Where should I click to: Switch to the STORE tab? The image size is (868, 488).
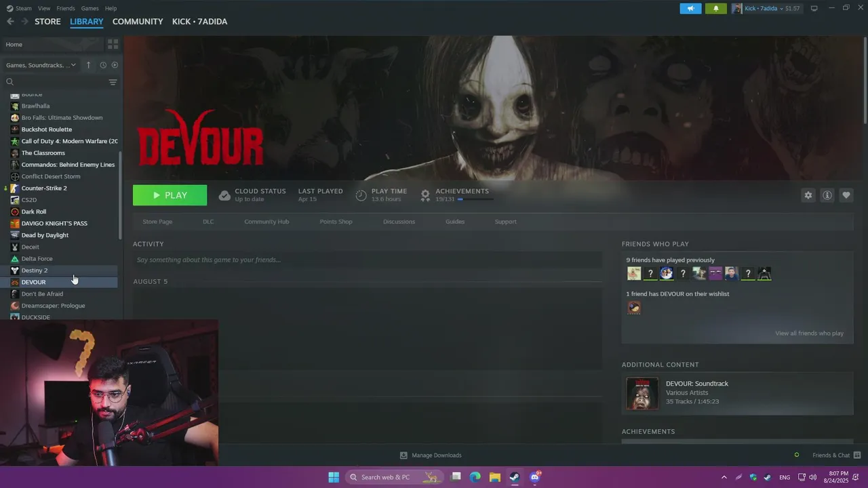(47, 22)
